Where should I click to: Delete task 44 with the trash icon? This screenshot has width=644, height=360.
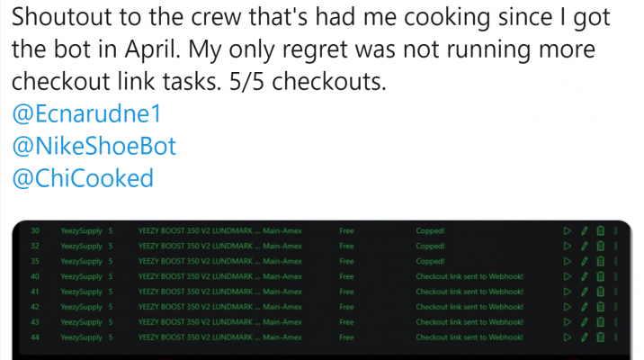pos(600,337)
